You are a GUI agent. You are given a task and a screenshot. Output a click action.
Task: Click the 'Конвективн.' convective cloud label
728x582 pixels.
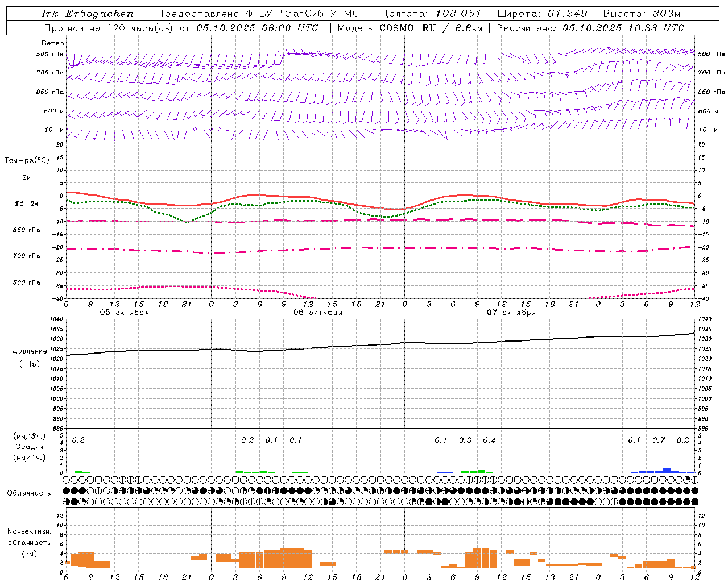30,531
